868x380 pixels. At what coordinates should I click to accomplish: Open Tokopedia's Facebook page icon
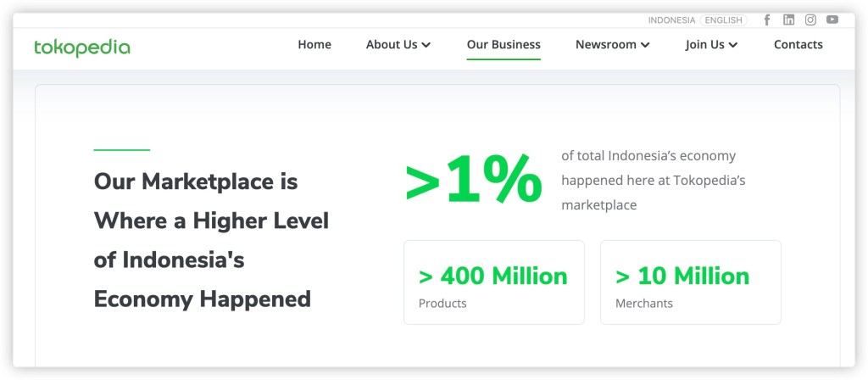pos(767,20)
